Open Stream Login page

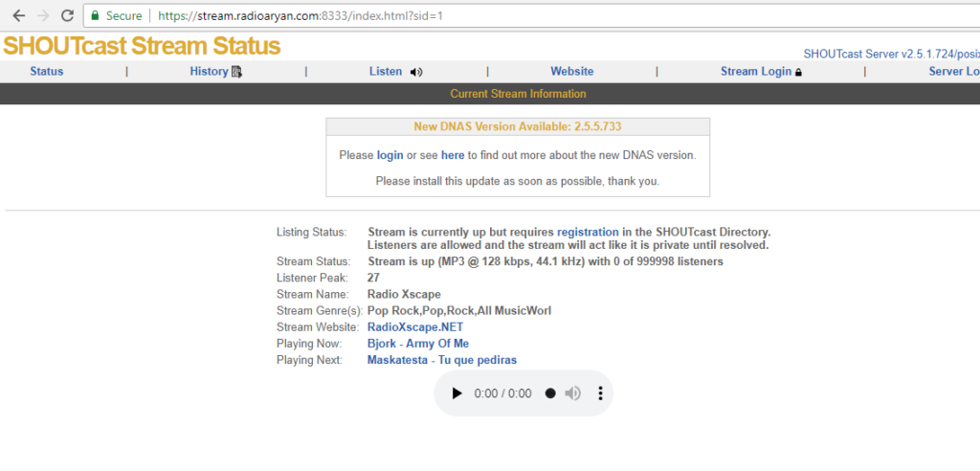[x=755, y=72]
